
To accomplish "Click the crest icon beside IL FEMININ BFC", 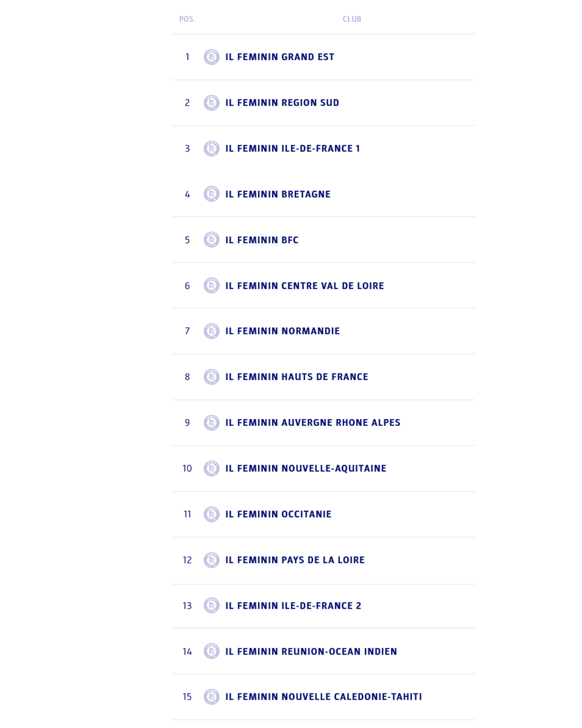I will tap(211, 240).
